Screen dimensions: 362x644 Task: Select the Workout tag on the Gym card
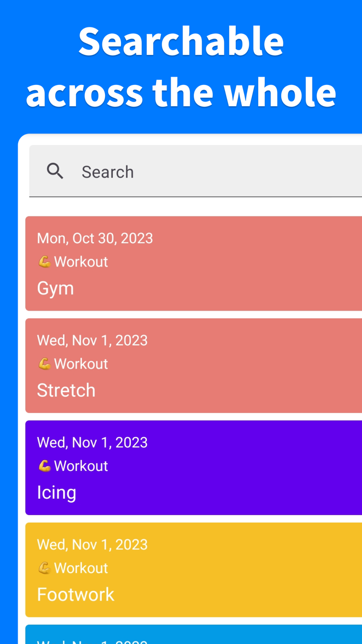81,261
